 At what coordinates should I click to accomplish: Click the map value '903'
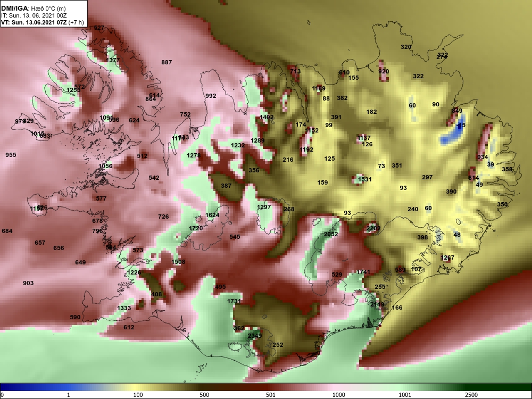pyautogui.click(x=28, y=283)
